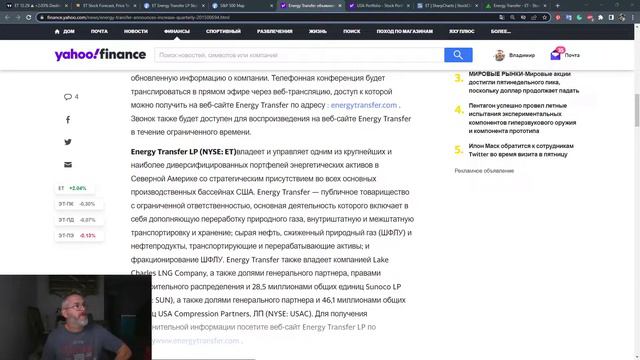
Task: Share the article on Twitter
Action: coord(68,142)
